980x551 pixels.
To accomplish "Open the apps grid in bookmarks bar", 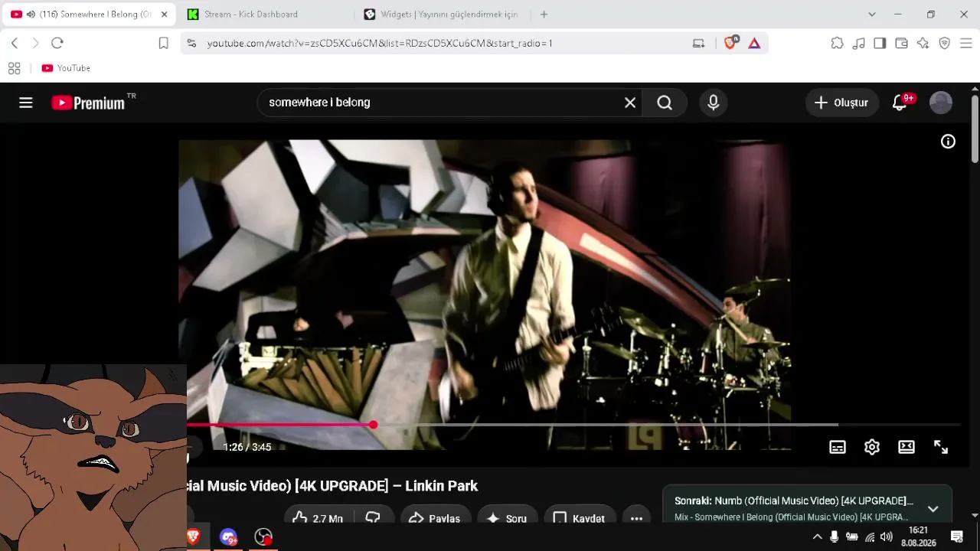I will click(x=14, y=68).
